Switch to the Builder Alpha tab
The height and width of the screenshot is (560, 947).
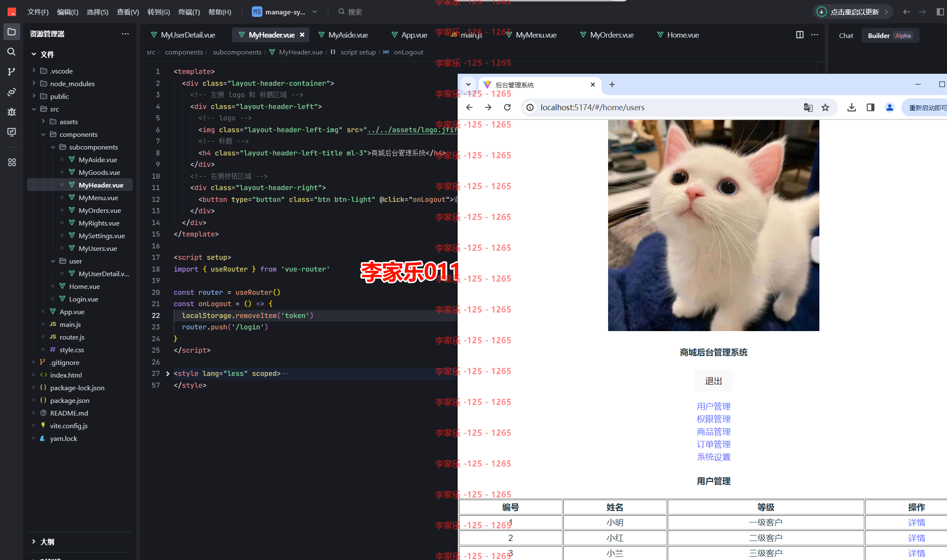point(890,35)
